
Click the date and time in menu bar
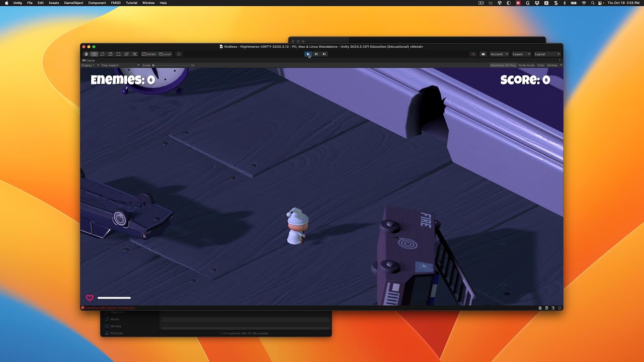(622, 3)
